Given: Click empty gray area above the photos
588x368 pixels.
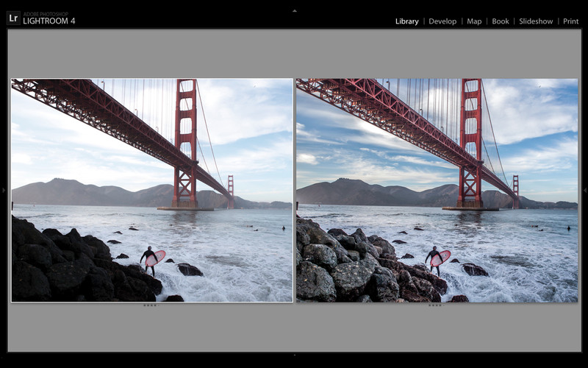Looking at the screenshot, I should coord(294,53).
